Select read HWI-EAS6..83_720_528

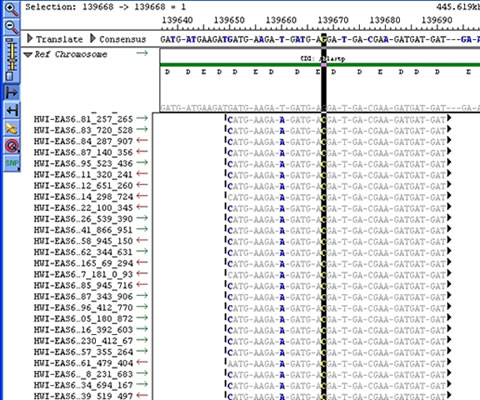pos(83,130)
